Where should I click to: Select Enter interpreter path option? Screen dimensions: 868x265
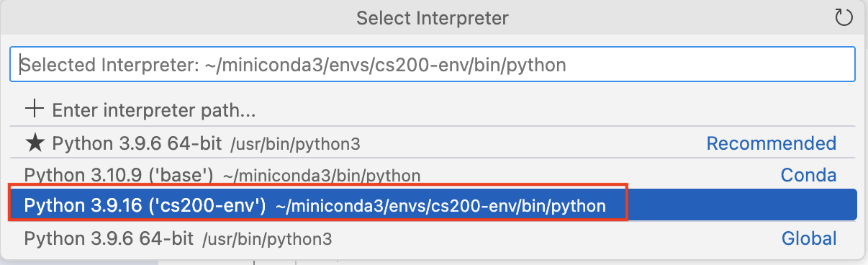433,110
